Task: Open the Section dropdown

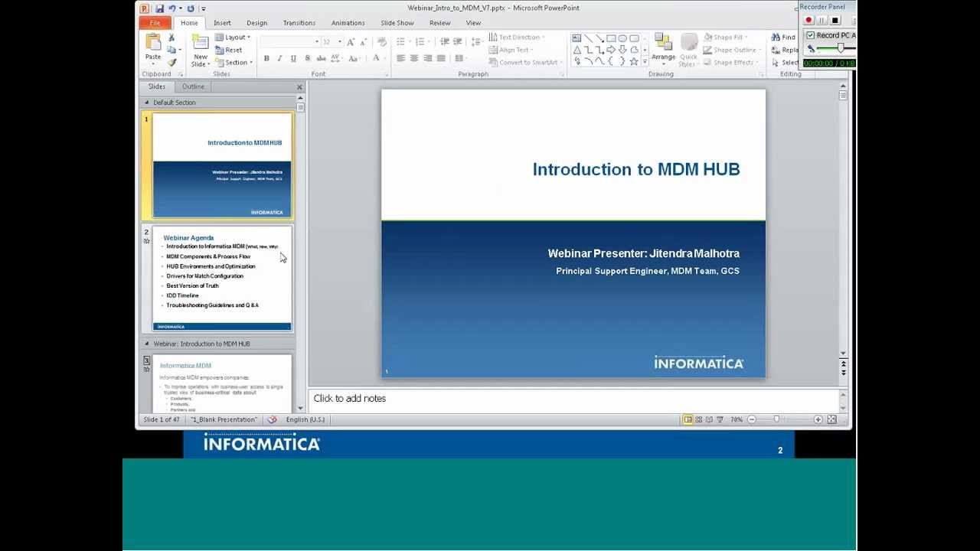Action: tap(234, 63)
